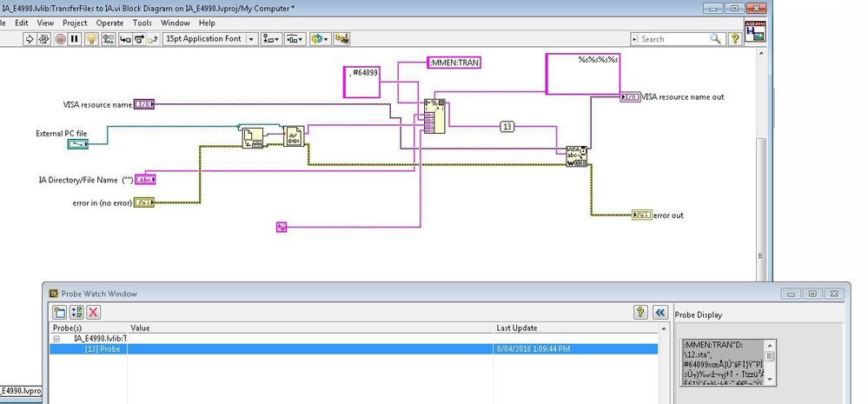The image size is (868, 404).
Task: Select the VISA resource name out indicator
Action: (x=631, y=96)
